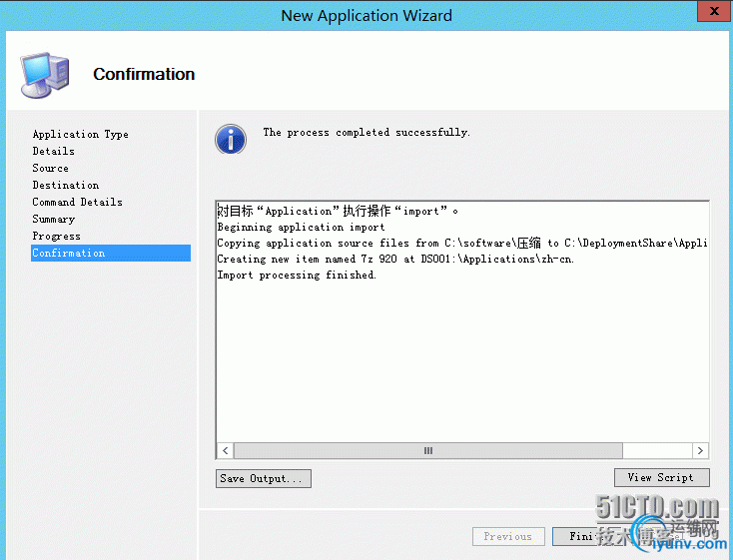Select the Command Details step

point(77,202)
